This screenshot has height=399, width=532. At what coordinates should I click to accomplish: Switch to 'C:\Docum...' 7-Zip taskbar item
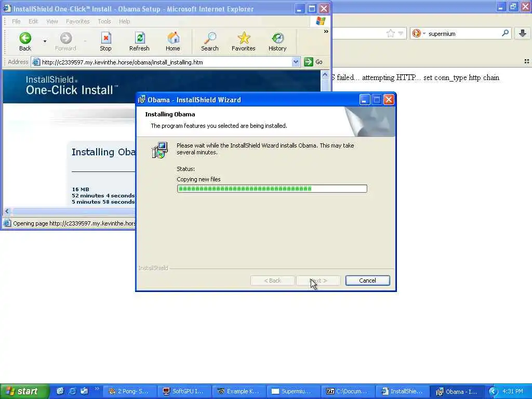point(348,391)
